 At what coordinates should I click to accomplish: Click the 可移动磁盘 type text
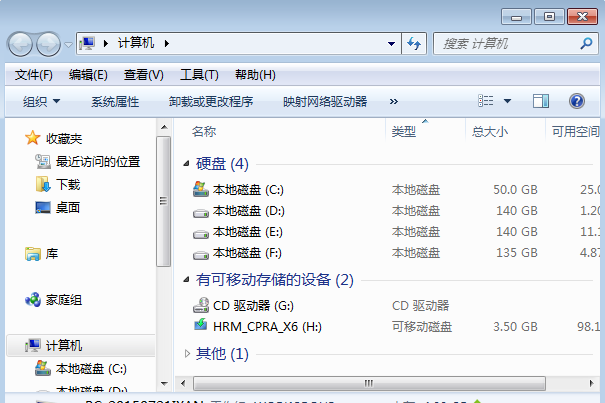pyautogui.click(x=422, y=327)
